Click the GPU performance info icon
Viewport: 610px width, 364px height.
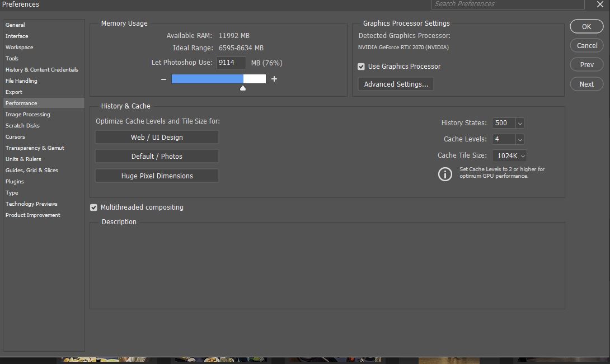(445, 174)
